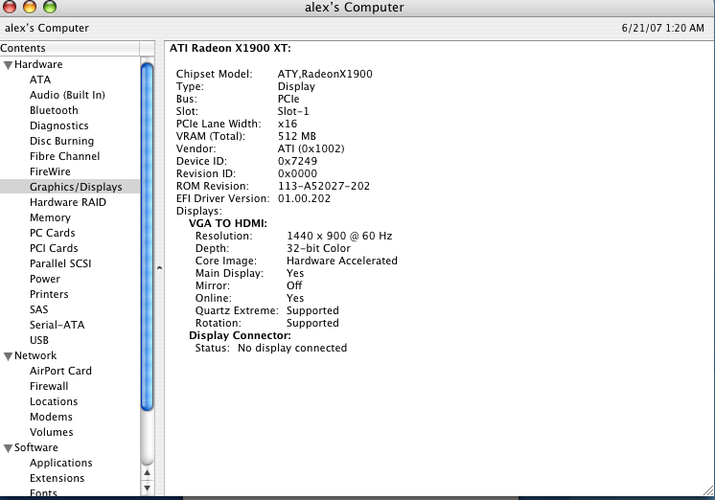Click the yellow minimize button

point(30,6)
